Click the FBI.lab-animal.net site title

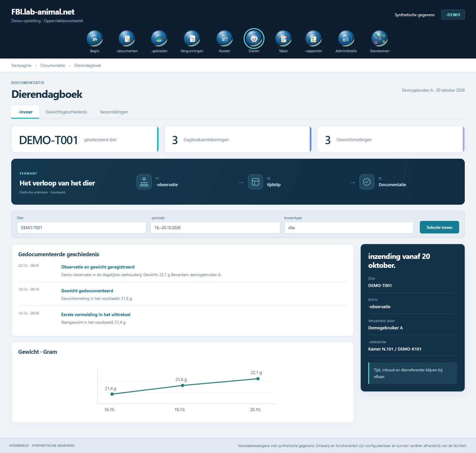coord(43,12)
